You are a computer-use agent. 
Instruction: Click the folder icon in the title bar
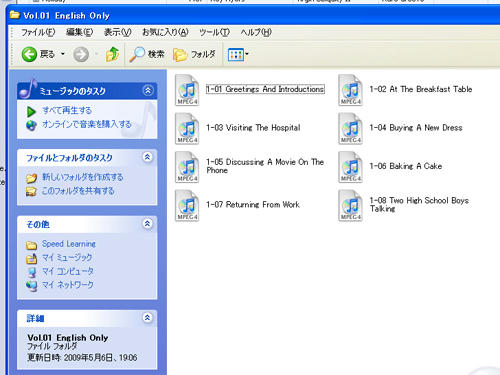coord(14,15)
